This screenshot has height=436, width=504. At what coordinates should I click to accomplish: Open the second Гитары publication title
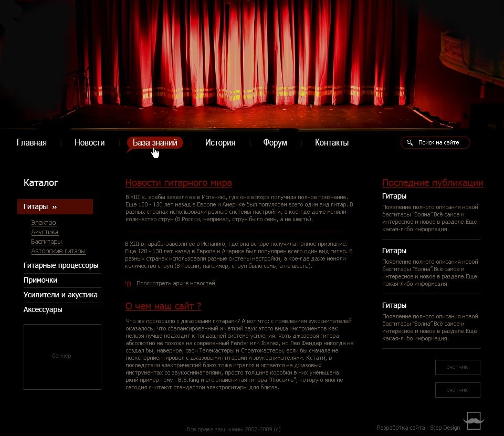click(394, 251)
